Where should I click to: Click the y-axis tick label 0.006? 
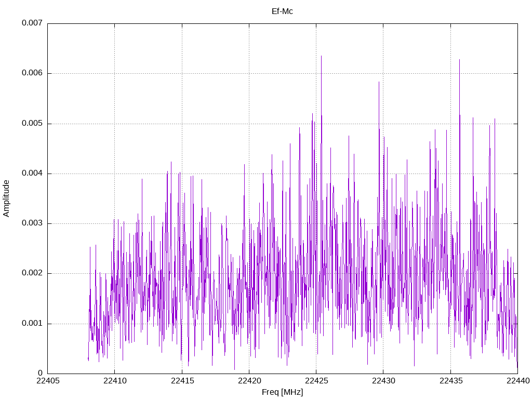(32, 73)
